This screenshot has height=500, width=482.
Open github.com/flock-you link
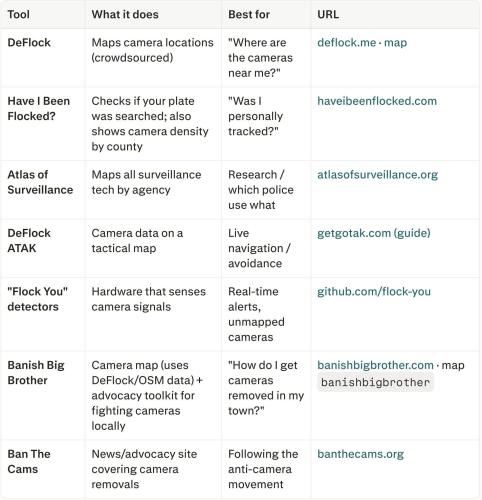[374, 292]
